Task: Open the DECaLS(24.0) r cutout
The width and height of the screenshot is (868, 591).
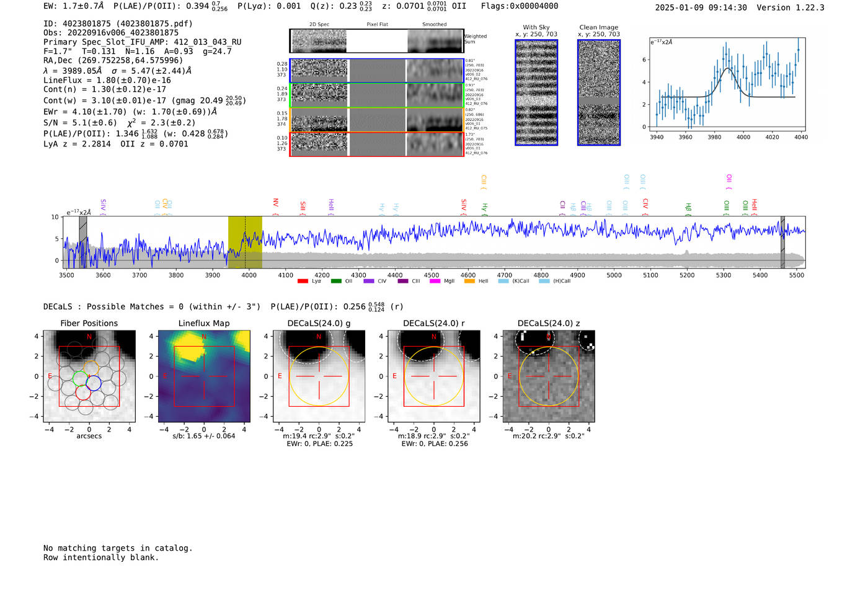Action: coord(434,376)
